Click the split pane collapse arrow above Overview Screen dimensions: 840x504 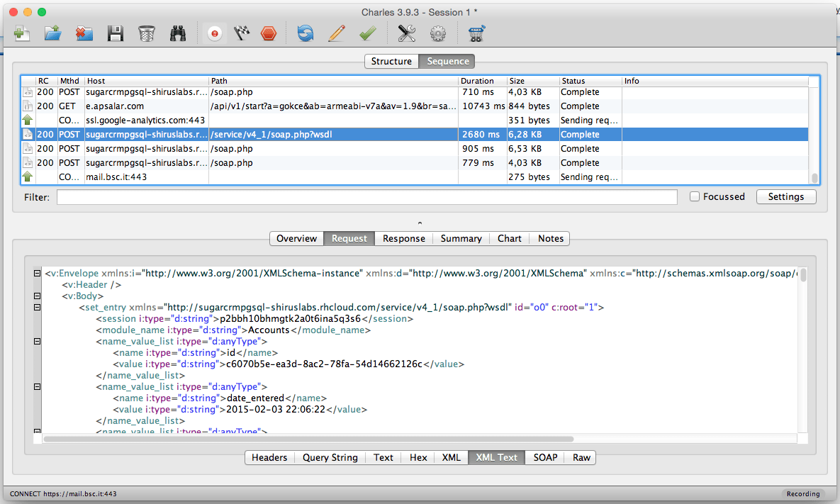420,223
